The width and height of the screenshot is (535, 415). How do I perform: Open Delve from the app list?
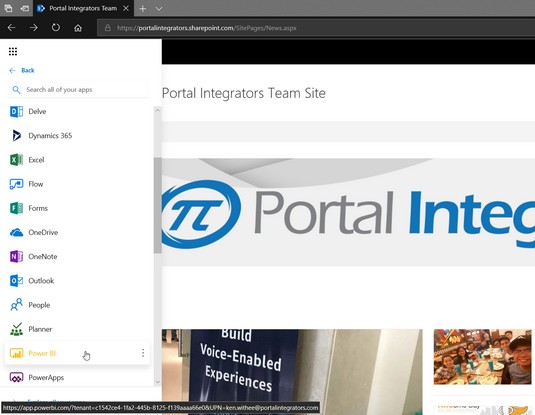(77, 112)
